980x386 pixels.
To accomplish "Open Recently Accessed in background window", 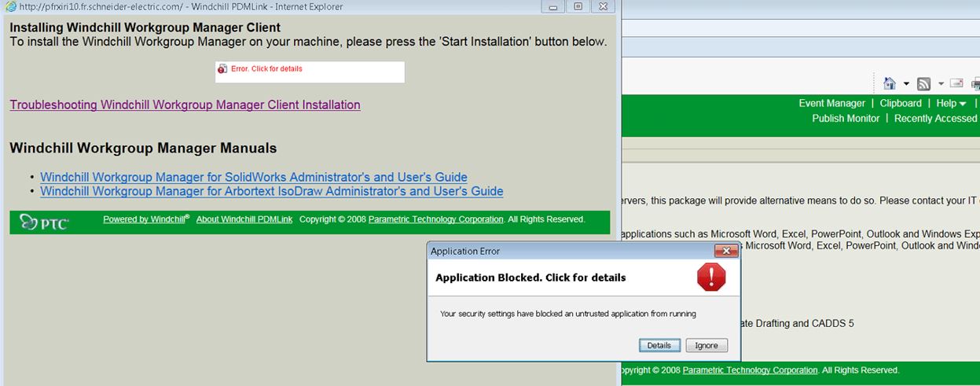I will (x=935, y=118).
